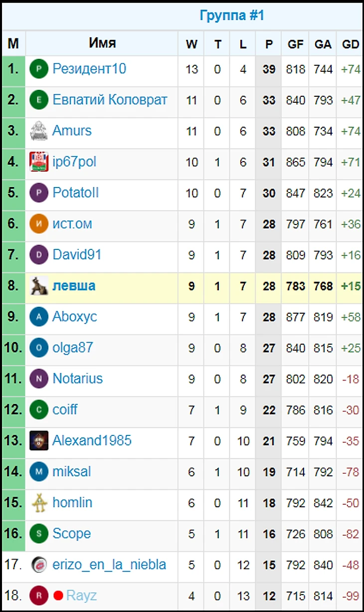The width and height of the screenshot is (364, 612).
Task: Open the Группа #1 header link
Action: (232, 15)
